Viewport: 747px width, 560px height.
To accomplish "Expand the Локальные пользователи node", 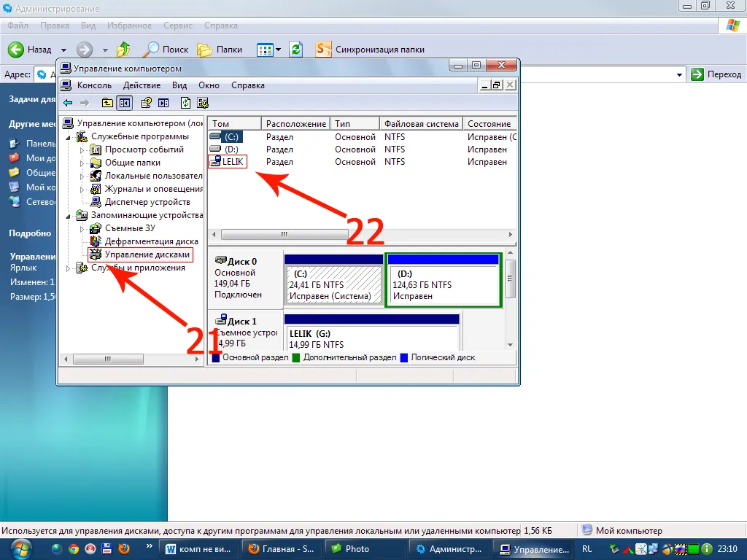I will tap(82, 176).
